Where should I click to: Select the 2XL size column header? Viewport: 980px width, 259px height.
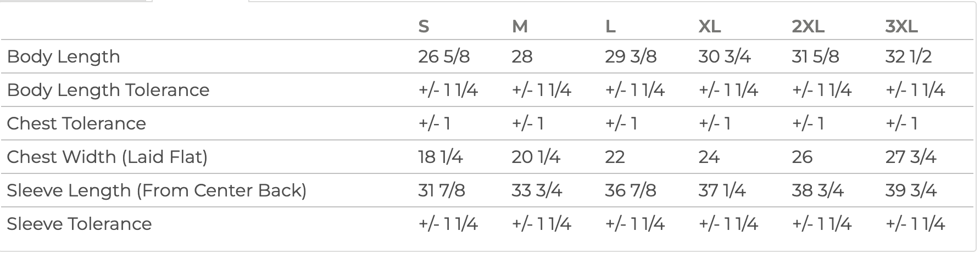808,26
